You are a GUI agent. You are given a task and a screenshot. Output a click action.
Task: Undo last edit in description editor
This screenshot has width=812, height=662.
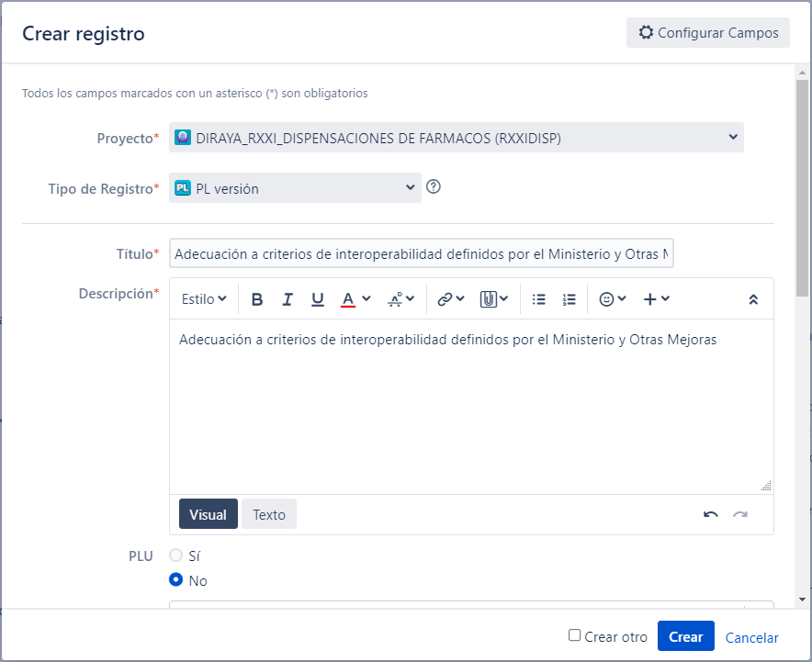point(711,514)
